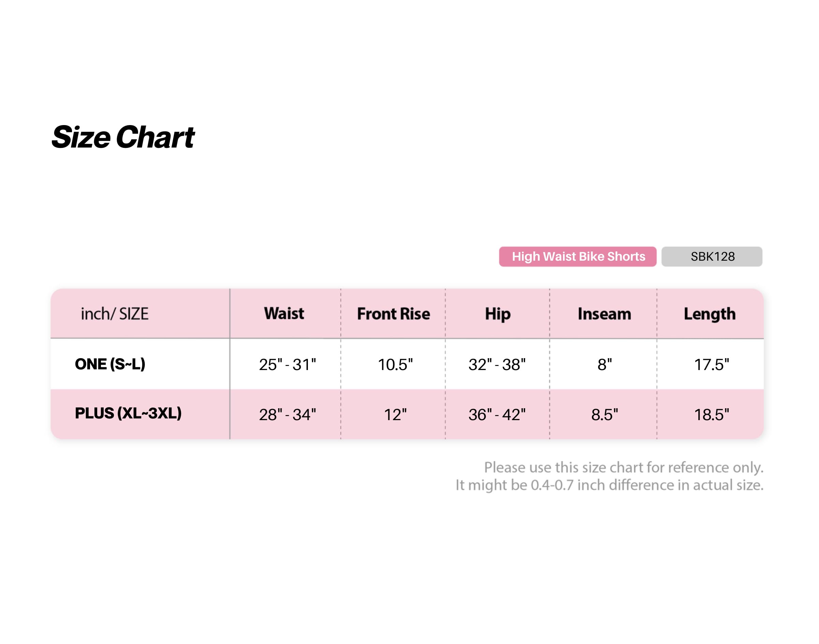
Task: Click the inch/ SIZE header cell
Action: [115, 314]
